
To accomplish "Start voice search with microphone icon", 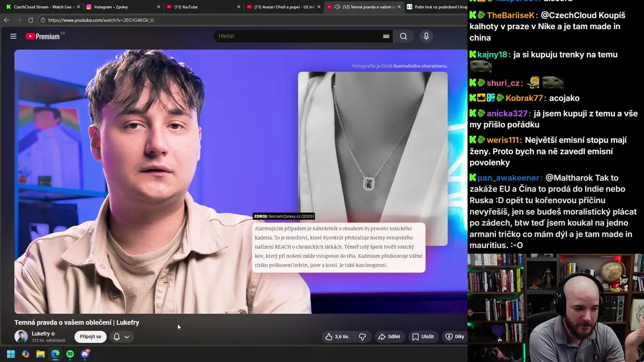I will click(x=426, y=36).
